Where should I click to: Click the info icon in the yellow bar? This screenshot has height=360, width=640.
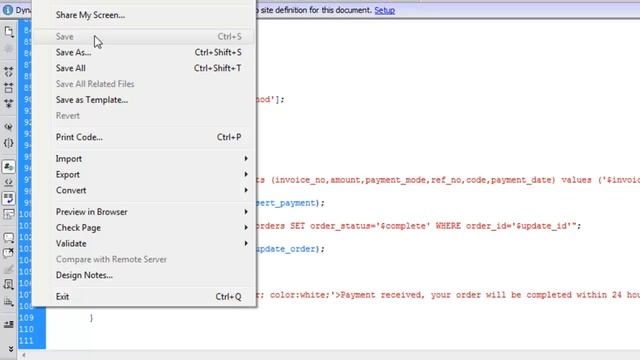tap(7, 10)
